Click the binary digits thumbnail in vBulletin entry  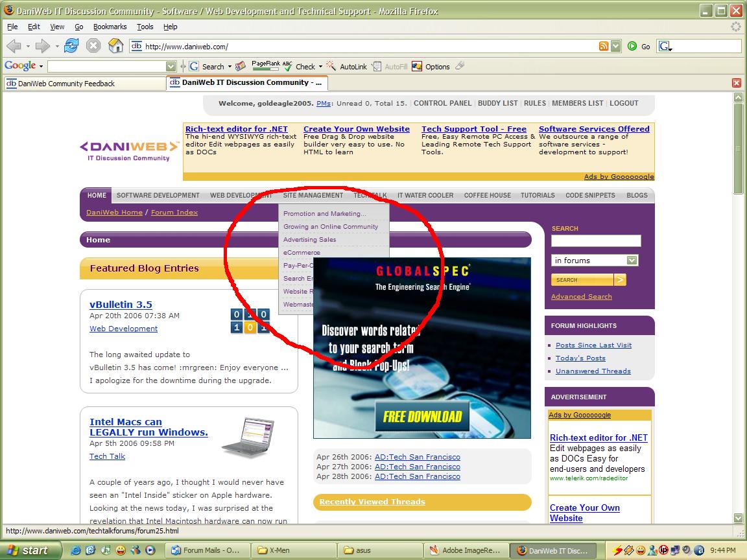click(250, 320)
